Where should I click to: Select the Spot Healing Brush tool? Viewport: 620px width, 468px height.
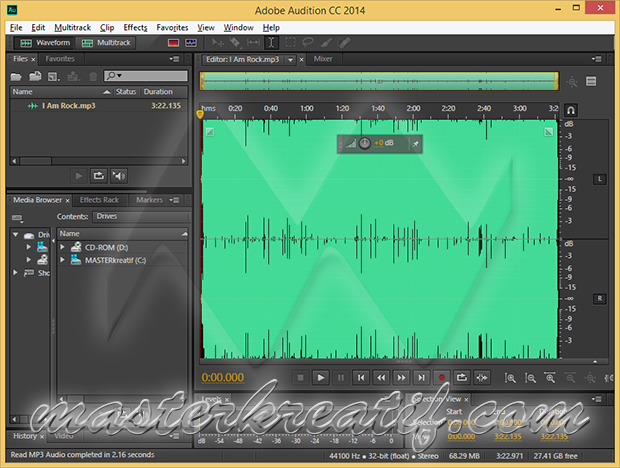click(x=344, y=43)
